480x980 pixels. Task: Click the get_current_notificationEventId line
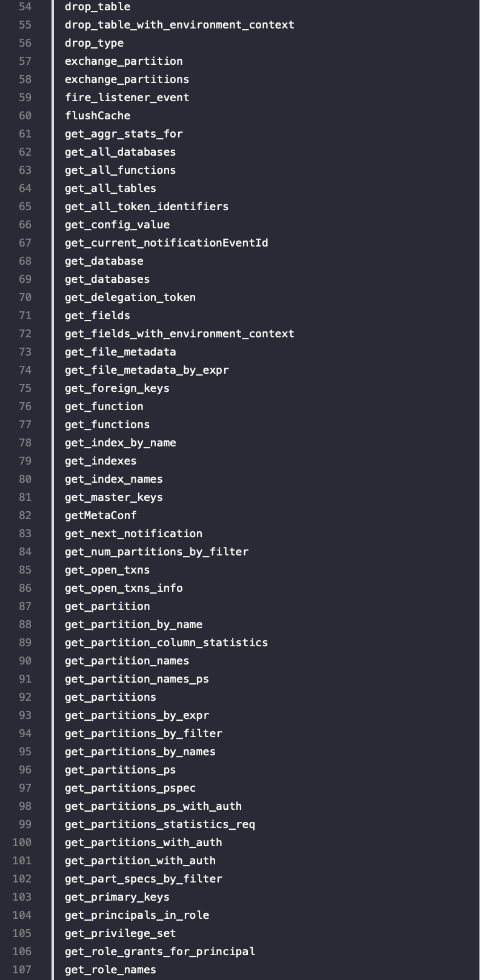coord(166,243)
